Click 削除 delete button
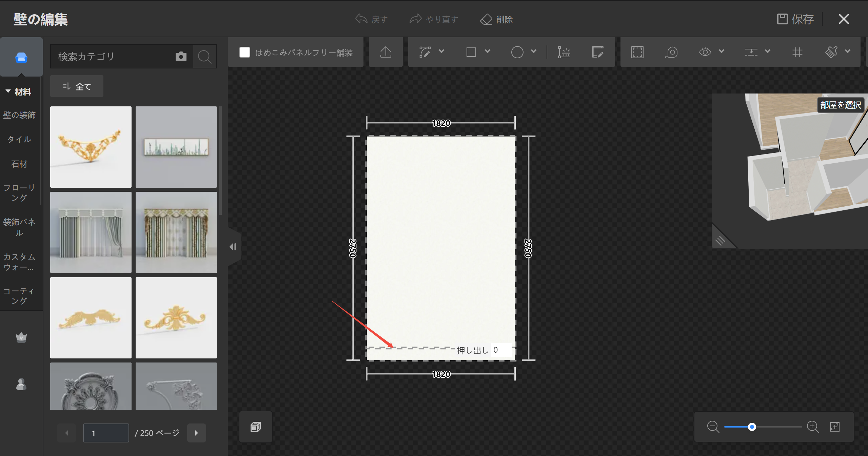 496,19
